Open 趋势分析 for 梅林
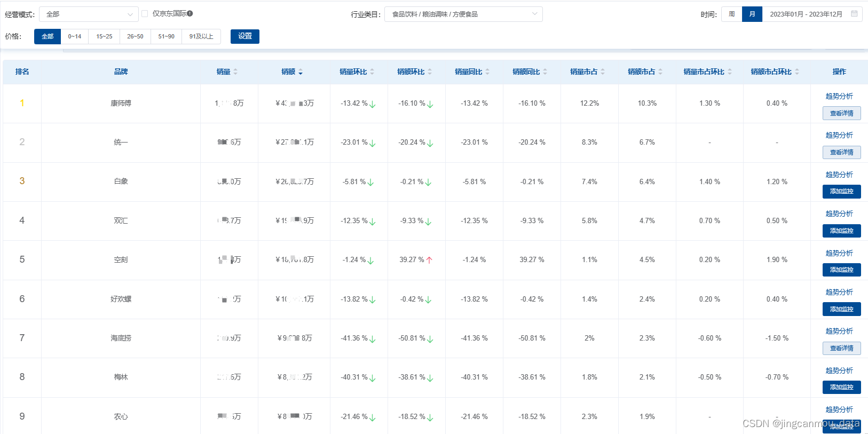The width and height of the screenshot is (868, 434). (839, 370)
